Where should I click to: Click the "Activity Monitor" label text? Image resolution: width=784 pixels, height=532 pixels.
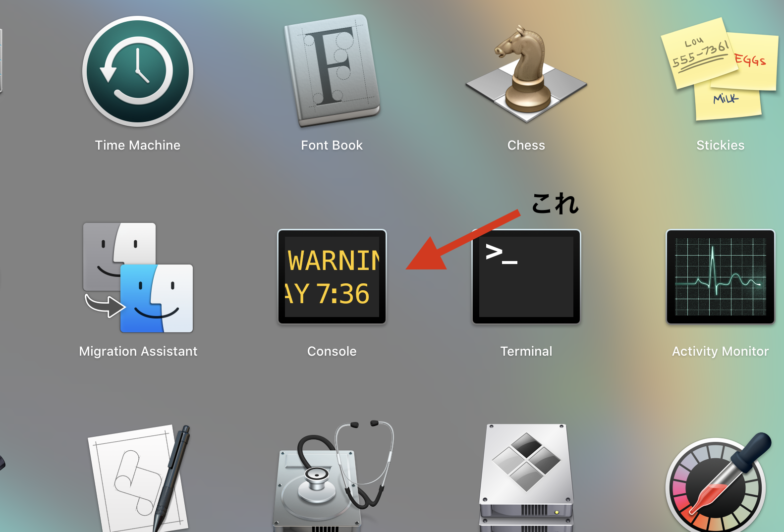tap(721, 351)
